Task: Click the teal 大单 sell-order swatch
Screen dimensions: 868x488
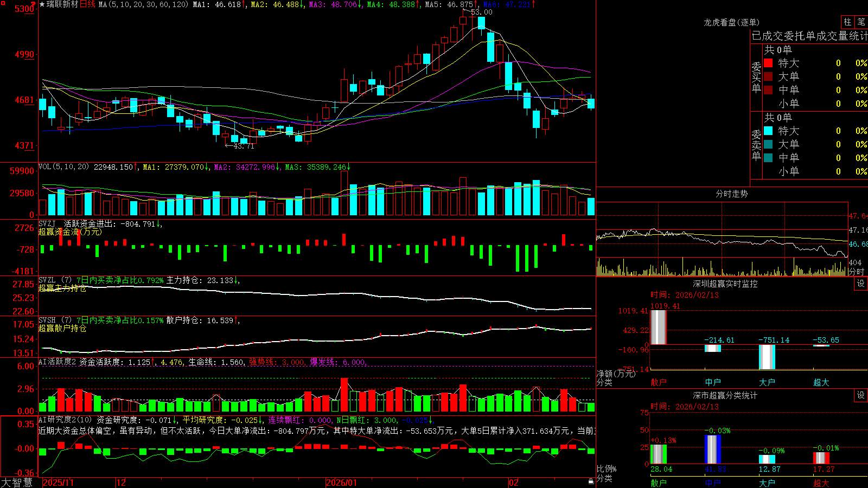Action: 768,144
